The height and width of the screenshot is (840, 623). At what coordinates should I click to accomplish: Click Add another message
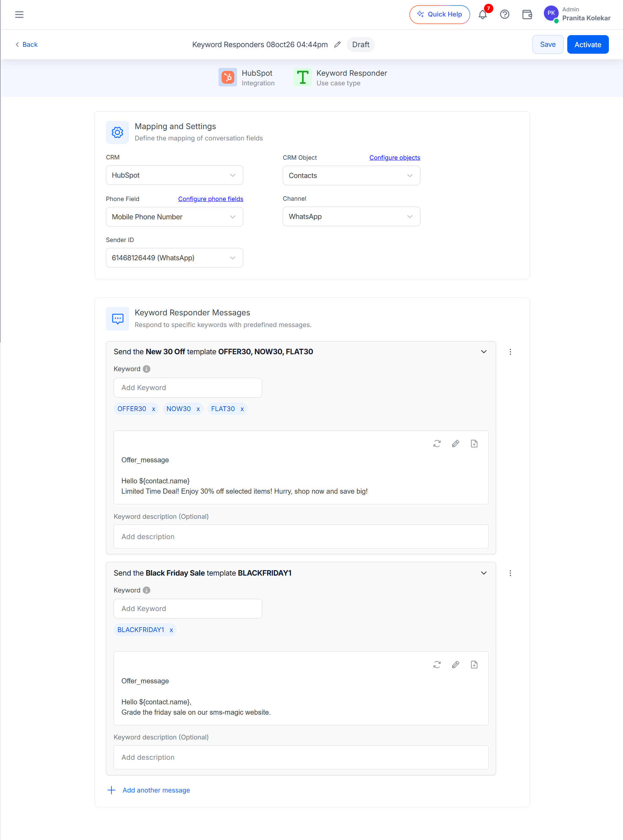click(149, 790)
